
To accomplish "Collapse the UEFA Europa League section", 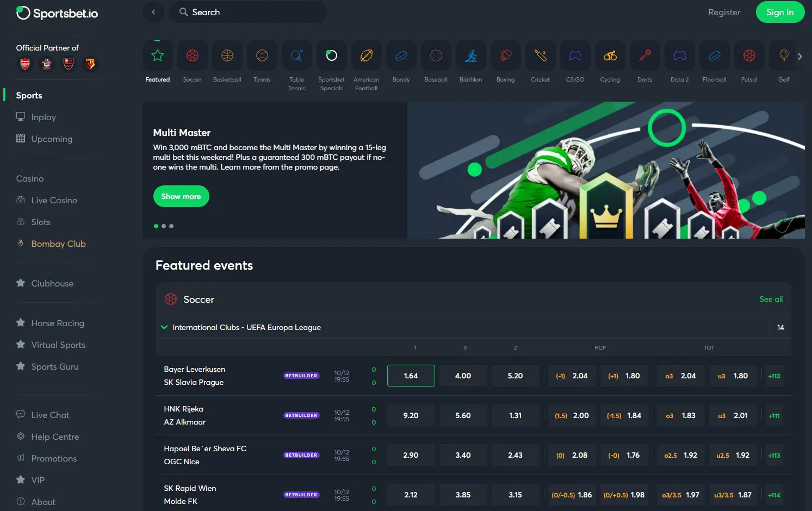I will tap(164, 327).
